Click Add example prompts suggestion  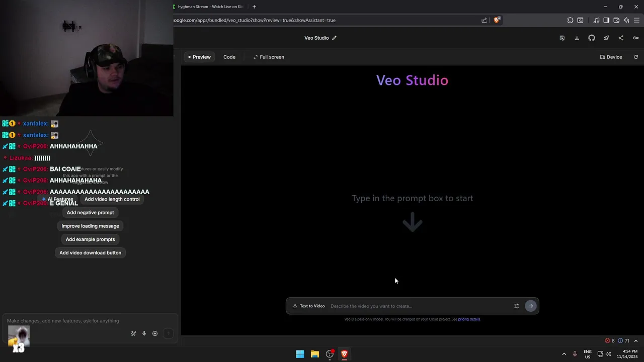pyautogui.click(x=91, y=239)
